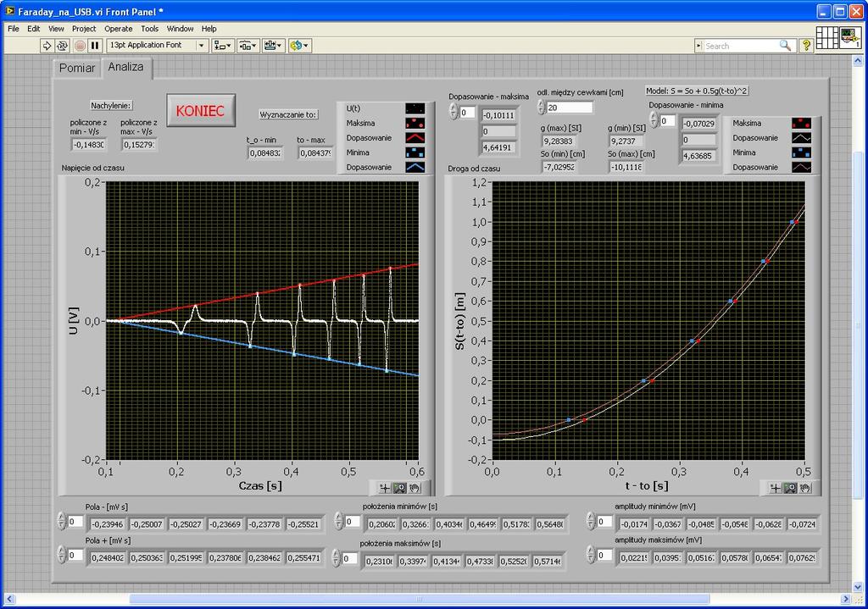
Task: Click the U(t) plot swatch in the legend
Action: click(x=415, y=108)
